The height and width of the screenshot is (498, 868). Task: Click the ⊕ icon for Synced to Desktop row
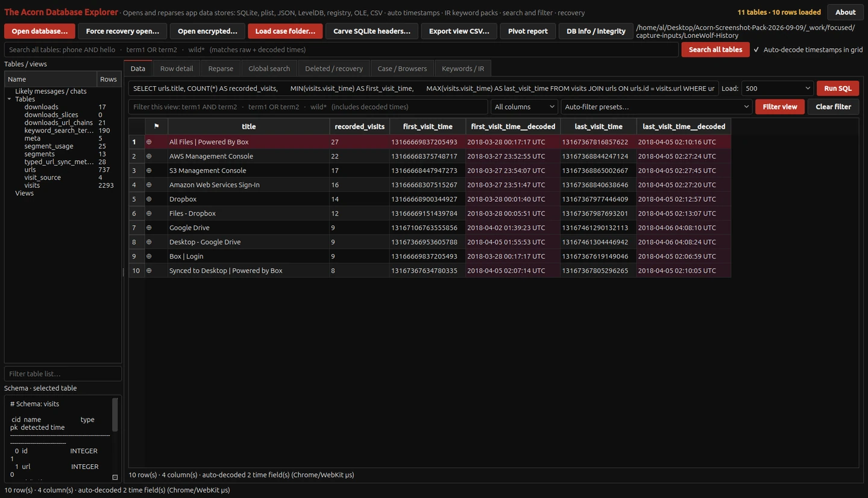pyautogui.click(x=149, y=270)
